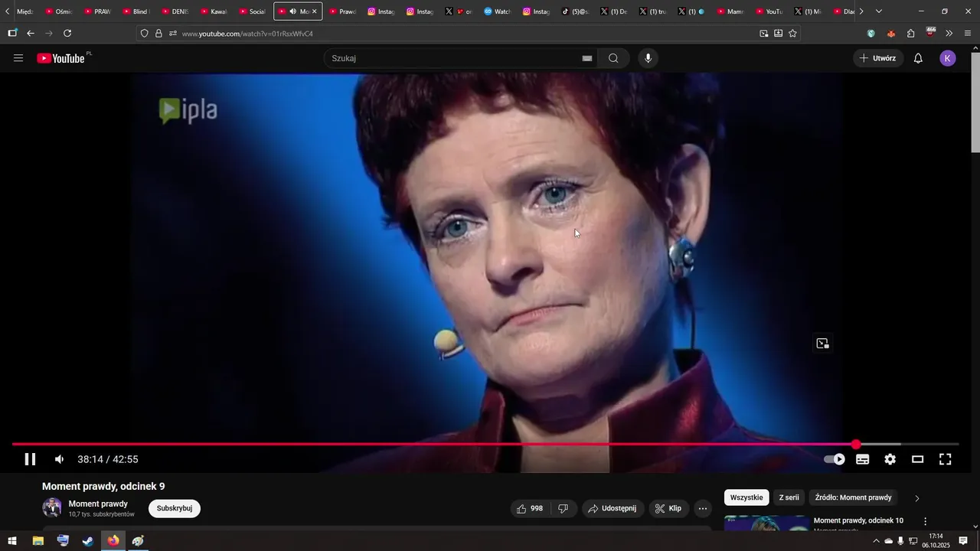Subscribe with the Subskrybuj button
980x551 pixels.
175,508
